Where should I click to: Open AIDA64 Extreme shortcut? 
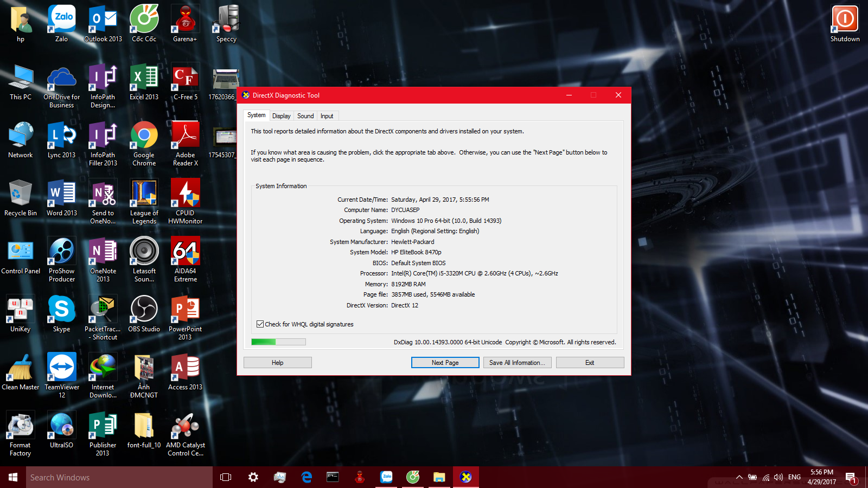point(185,260)
